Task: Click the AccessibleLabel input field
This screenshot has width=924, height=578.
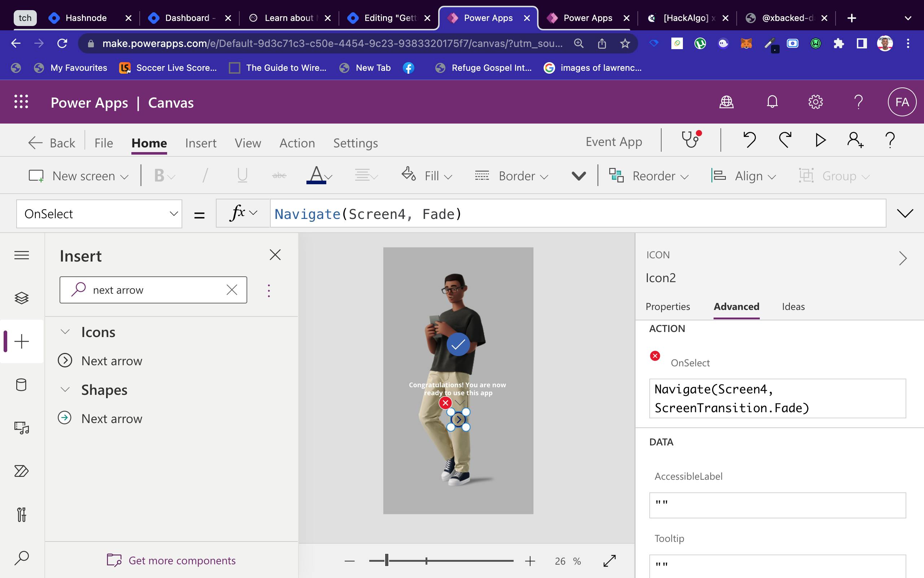Action: [x=777, y=505]
